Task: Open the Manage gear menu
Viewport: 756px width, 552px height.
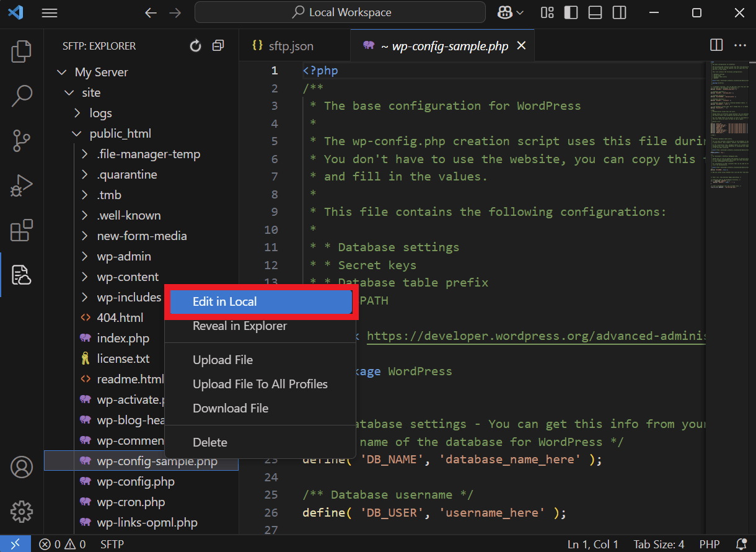Action: pyautogui.click(x=22, y=512)
